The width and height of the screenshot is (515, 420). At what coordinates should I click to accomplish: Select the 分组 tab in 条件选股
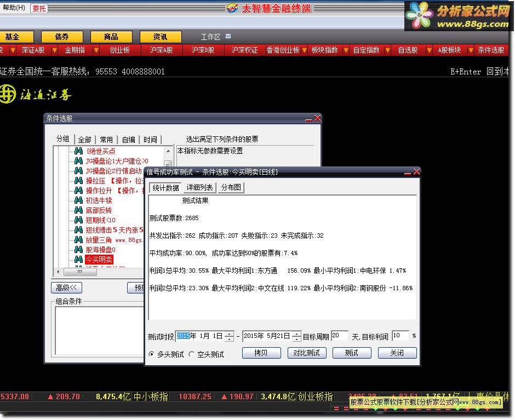point(63,139)
